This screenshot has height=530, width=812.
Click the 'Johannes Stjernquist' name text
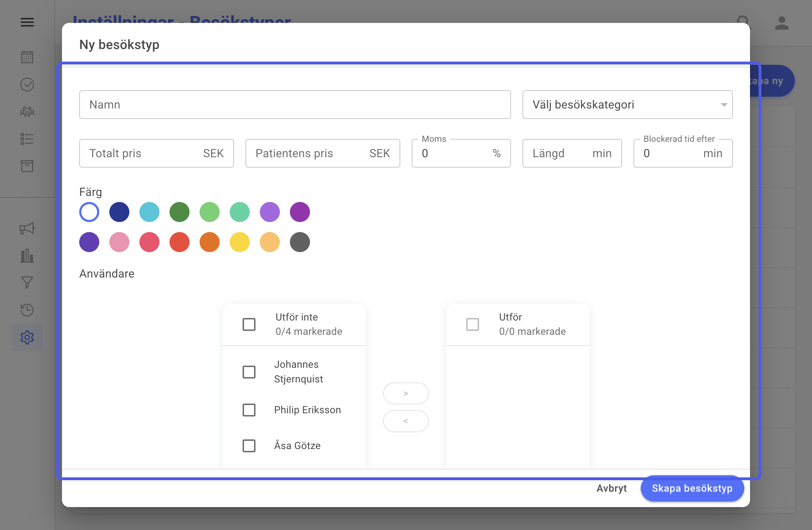[x=298, y=372]
